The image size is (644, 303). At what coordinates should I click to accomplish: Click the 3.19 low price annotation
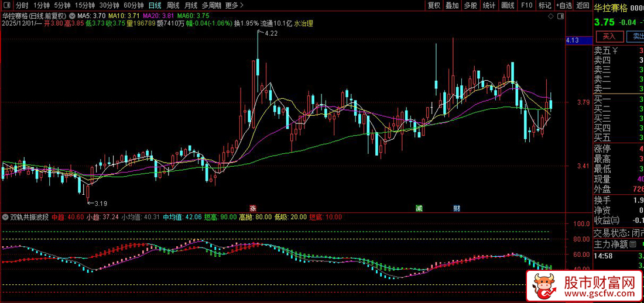pyautogui.click(x=100, y=203)
